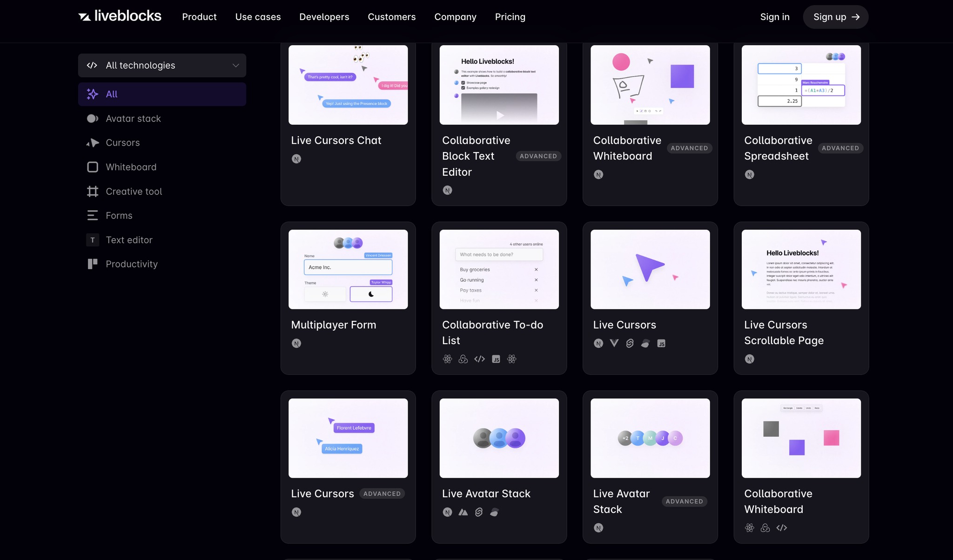Open the Live Cursors Scrollable Page thumbnail
953x560 pixels.
tap(801, 269)
